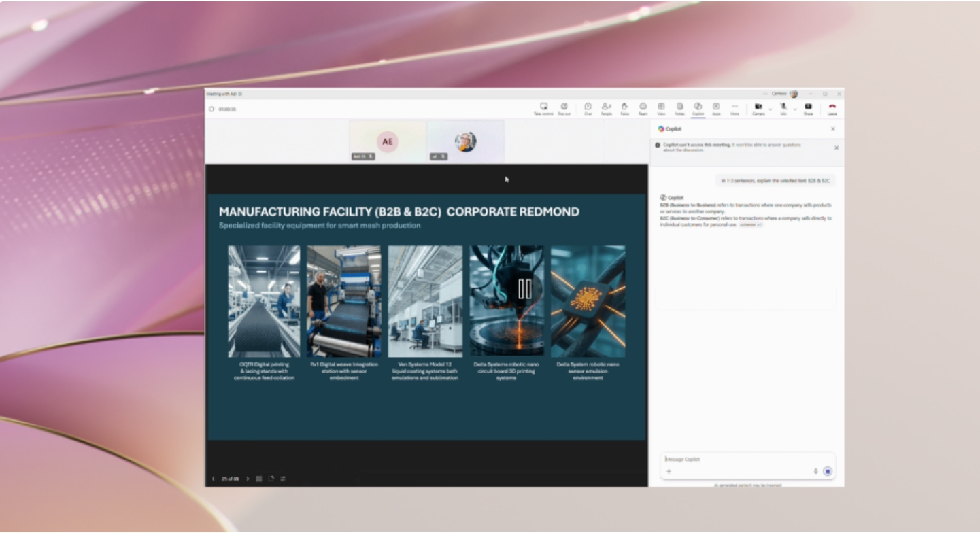Go to the next slide

click(248, 479)
